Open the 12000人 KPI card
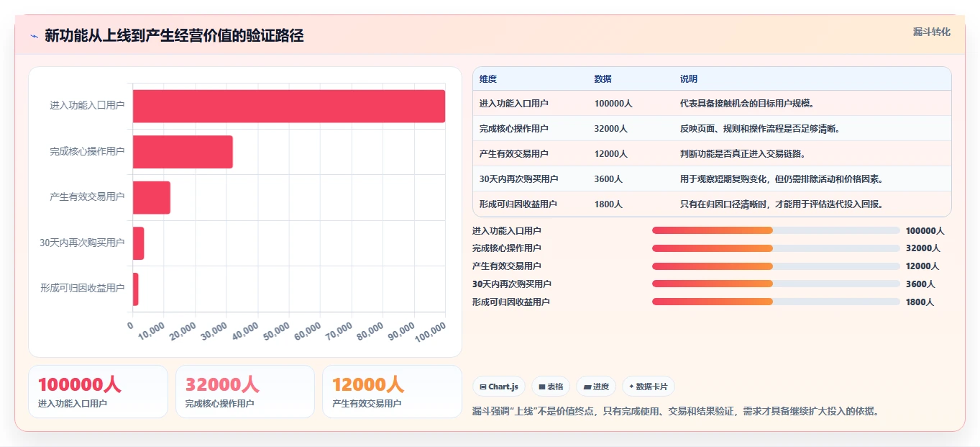Screen dimensions: 980x447 [x=392, y=392]
